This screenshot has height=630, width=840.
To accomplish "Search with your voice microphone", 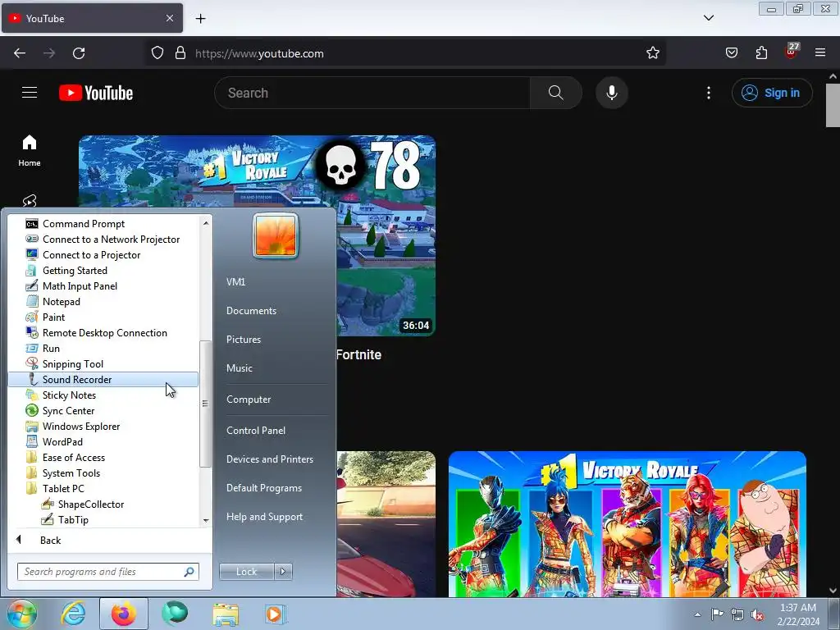I will point(612,93).
